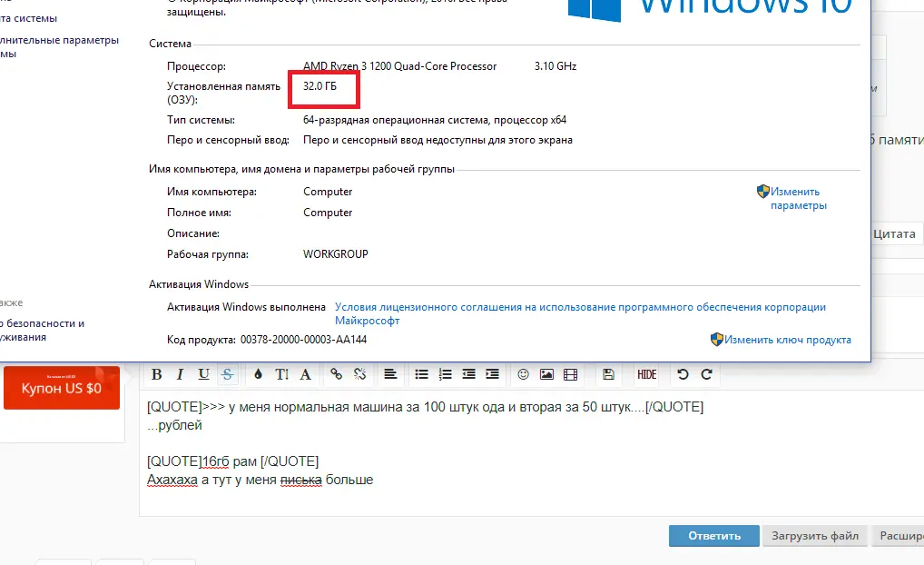
Task: Click the product code 00378-20000-00003-AA144
Action: click(x=303, y=340)
